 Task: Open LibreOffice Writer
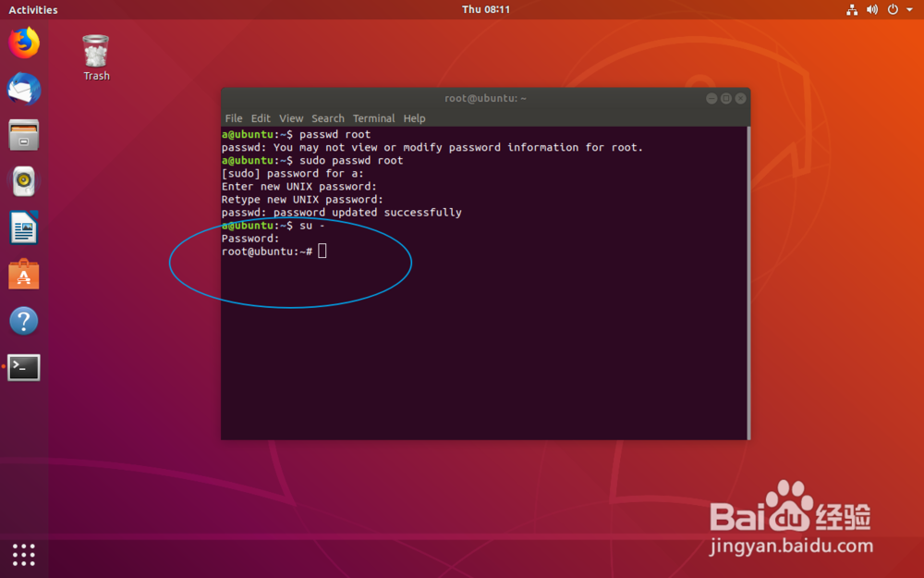(23, 228)
